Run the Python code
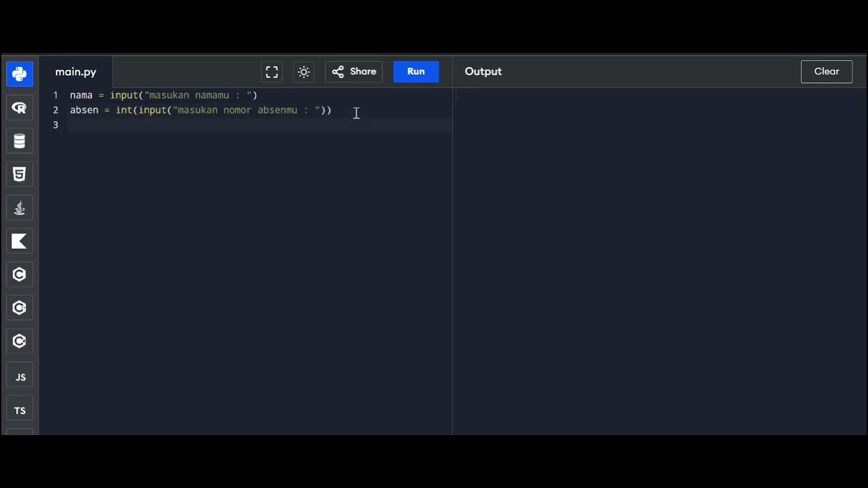The height and width of the screenshot is (488, 868). 416,72
